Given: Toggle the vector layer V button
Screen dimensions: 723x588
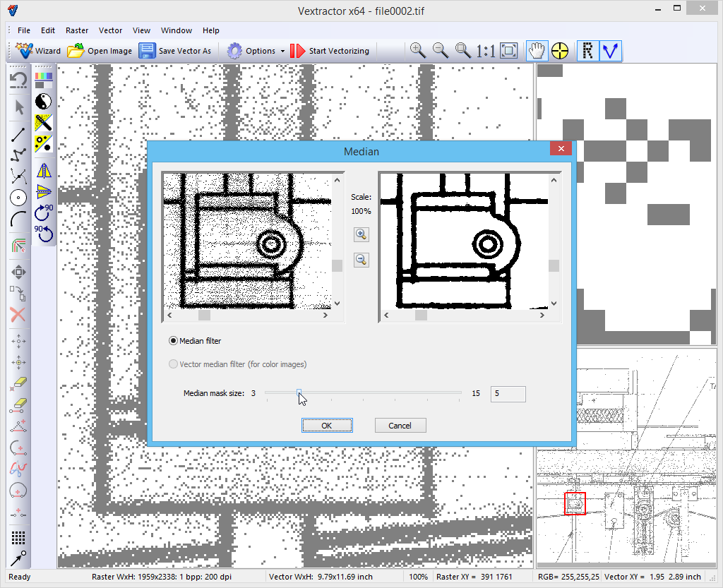Looking at the screenshot, I should coord(610,51).
